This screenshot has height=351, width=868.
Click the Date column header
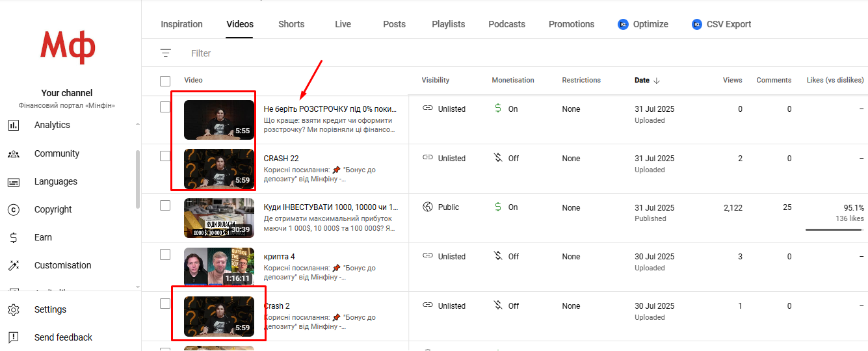tap(642, 81)
